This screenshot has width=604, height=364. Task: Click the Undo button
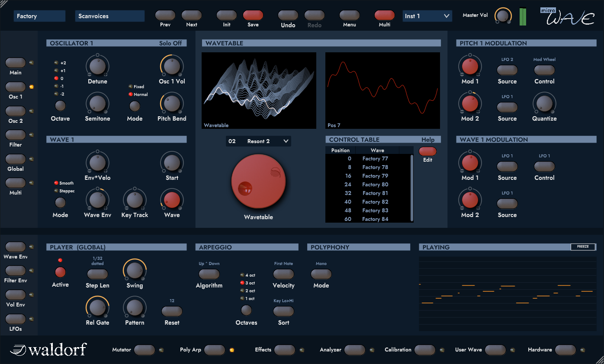[x=288, y=16]
